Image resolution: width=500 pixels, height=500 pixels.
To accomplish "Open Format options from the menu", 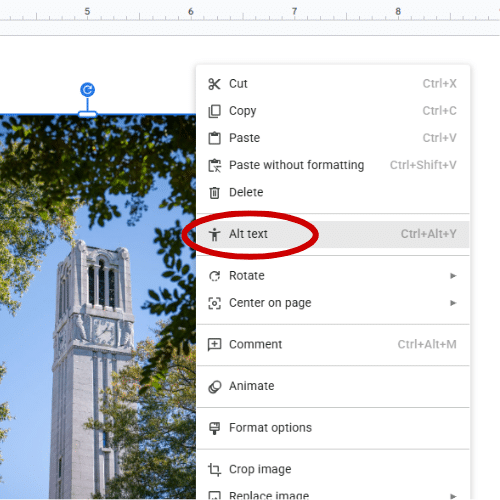I will click(333, 428).
